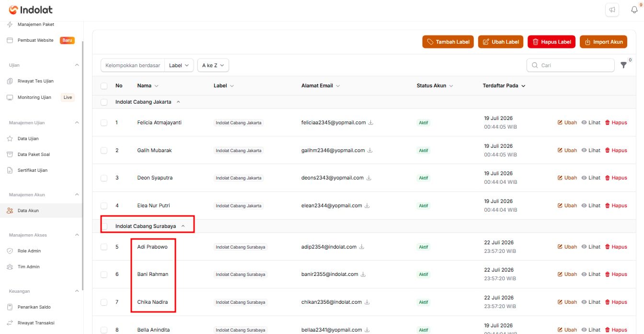This screenshot has height=334, width=644.
Task: Click Ubah for Felicia Atmajayanti
Action: (567, 122)
